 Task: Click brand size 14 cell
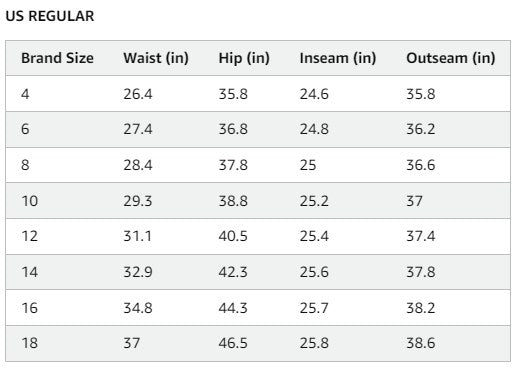(30, 272)
